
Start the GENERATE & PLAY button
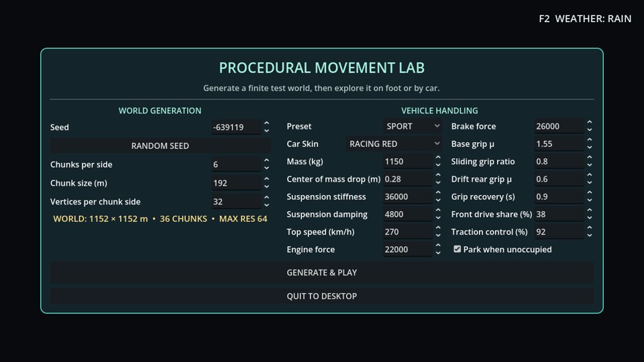tap(321, 273)
